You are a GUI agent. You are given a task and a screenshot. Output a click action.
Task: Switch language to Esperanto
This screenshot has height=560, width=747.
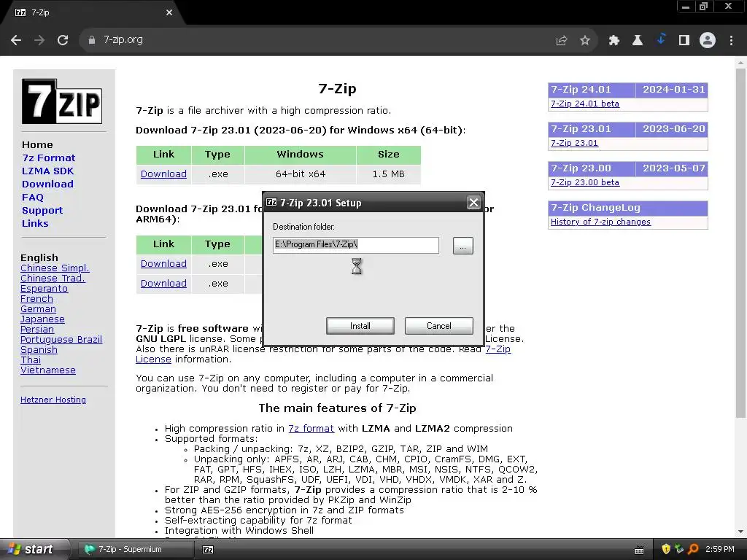coord(44,289)
